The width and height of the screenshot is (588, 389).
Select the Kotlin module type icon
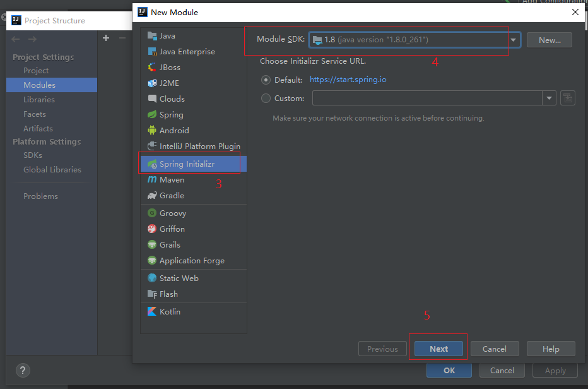(151, 311)
